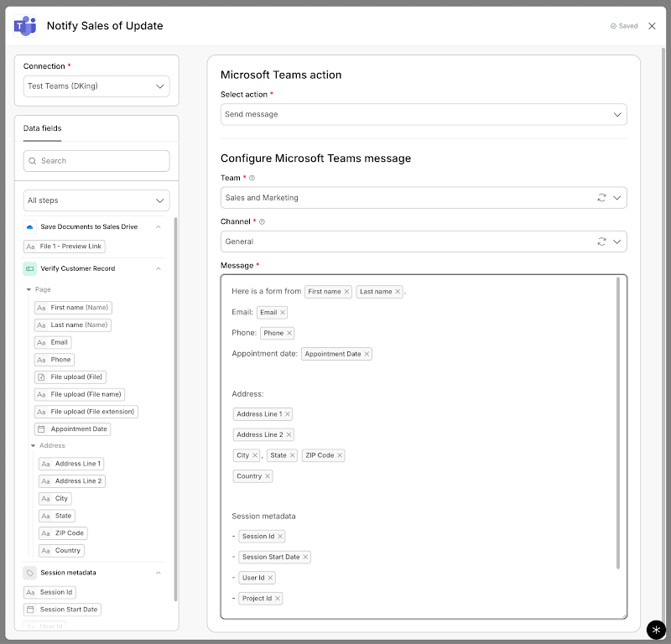Collapse the Page tree node

pos(29,289)
